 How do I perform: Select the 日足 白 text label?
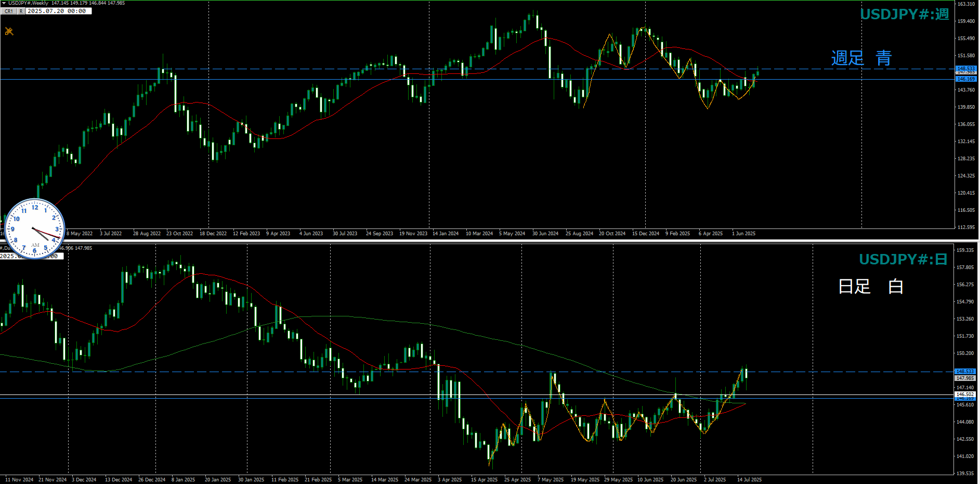(x=871, y=286)
